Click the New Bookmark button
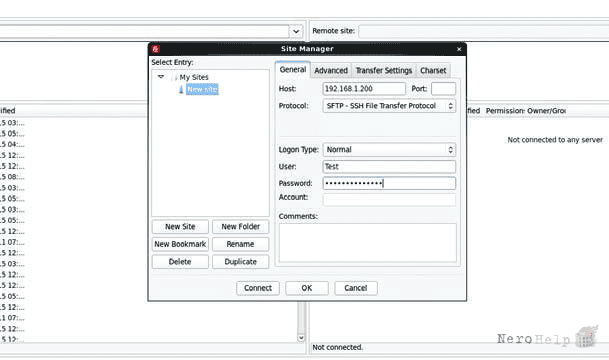The width and height of the screenshot is (609, 360). [180, 244]
